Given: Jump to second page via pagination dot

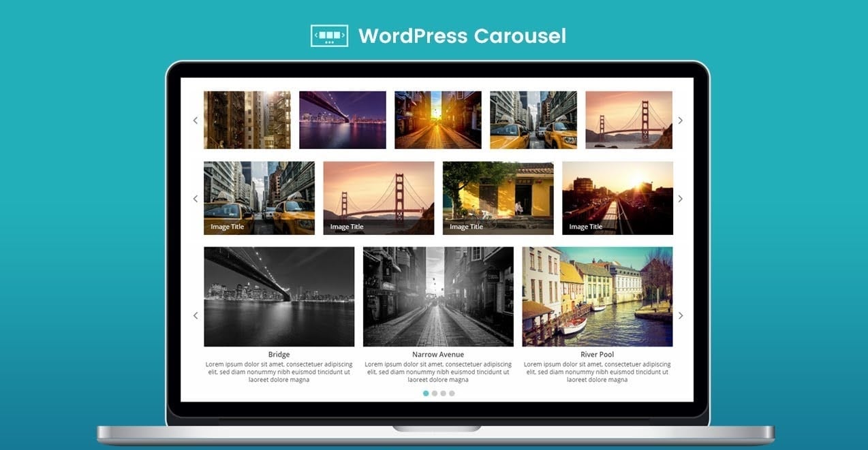Looking at the screenshot, I should click(435, 393).
